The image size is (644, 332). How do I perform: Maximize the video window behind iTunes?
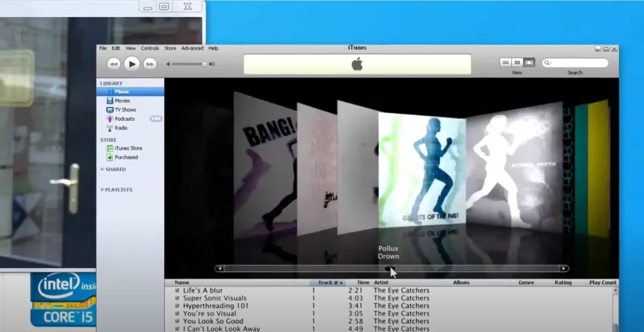tap(164, 6)
